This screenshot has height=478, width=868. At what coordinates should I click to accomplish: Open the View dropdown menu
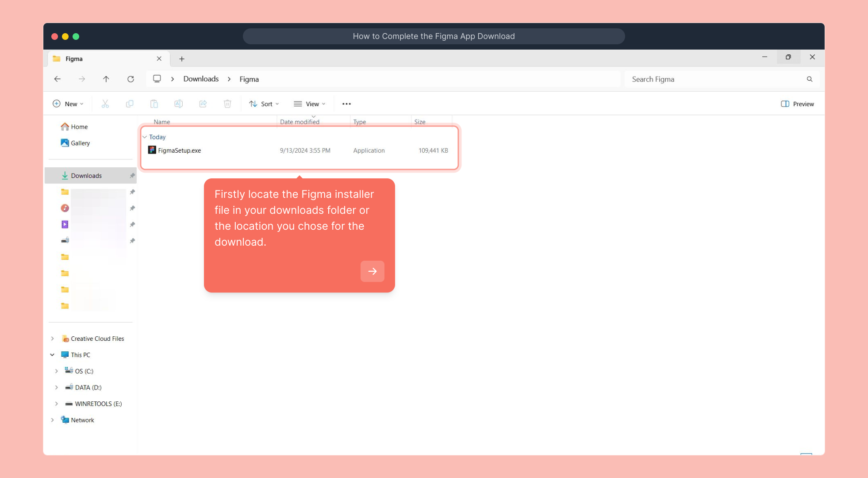point(310,104)
